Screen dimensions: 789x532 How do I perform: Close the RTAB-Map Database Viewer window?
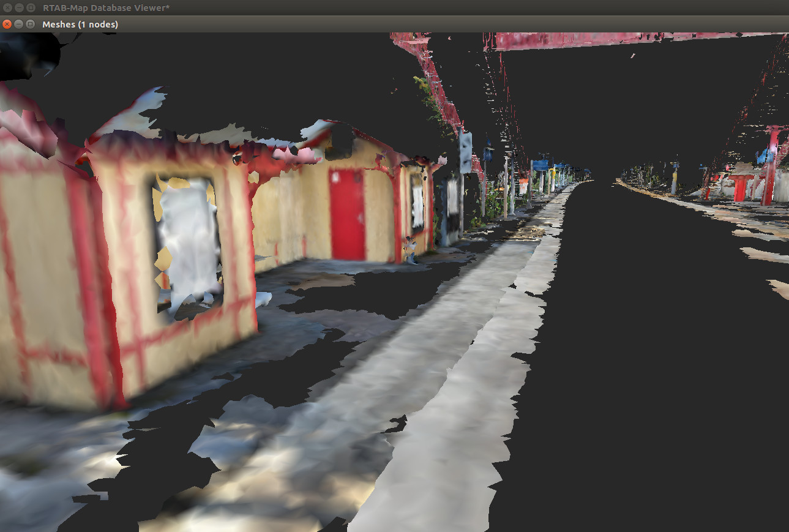click(7, 7)
